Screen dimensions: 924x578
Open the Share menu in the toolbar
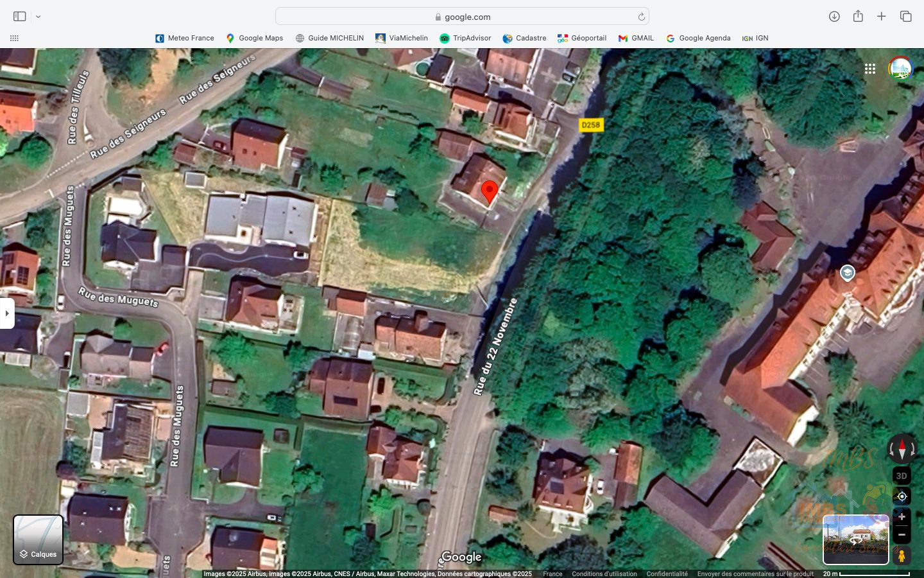[x=858, y=17]
